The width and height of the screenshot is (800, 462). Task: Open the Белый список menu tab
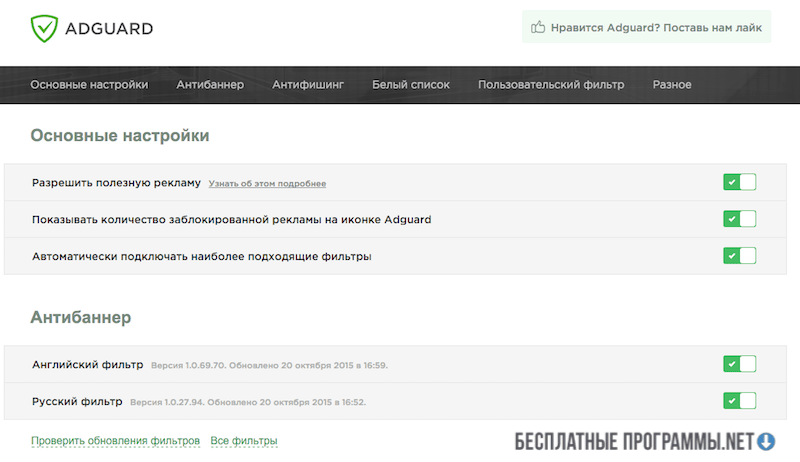click(411, 85)
